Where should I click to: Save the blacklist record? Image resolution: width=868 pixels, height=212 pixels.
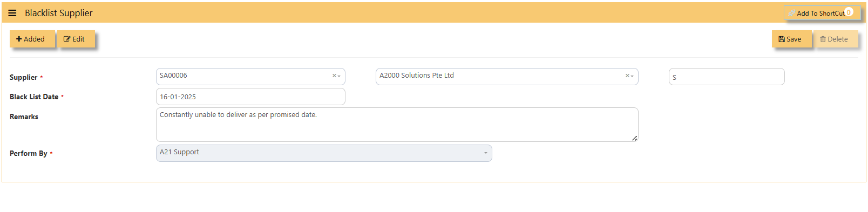click(791, 39)
